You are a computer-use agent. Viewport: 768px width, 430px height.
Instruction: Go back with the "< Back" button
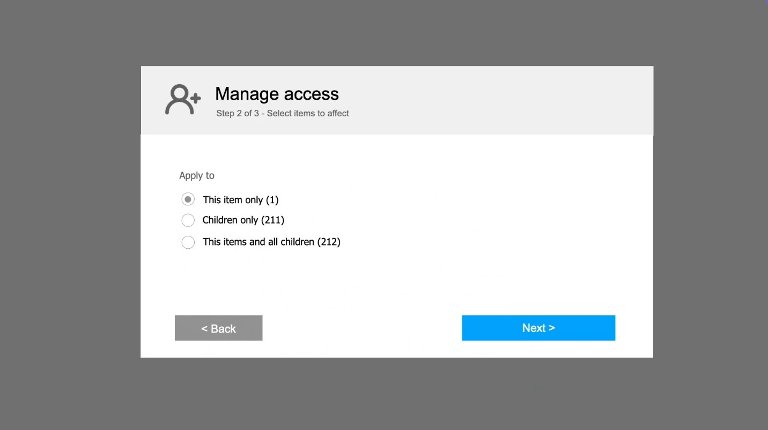click(218, 328)
